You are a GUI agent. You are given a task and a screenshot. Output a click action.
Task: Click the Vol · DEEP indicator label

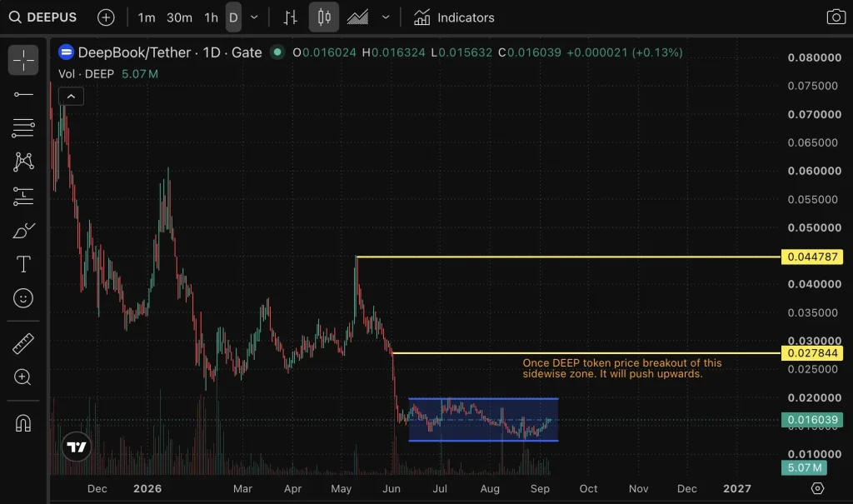[87, 74]
